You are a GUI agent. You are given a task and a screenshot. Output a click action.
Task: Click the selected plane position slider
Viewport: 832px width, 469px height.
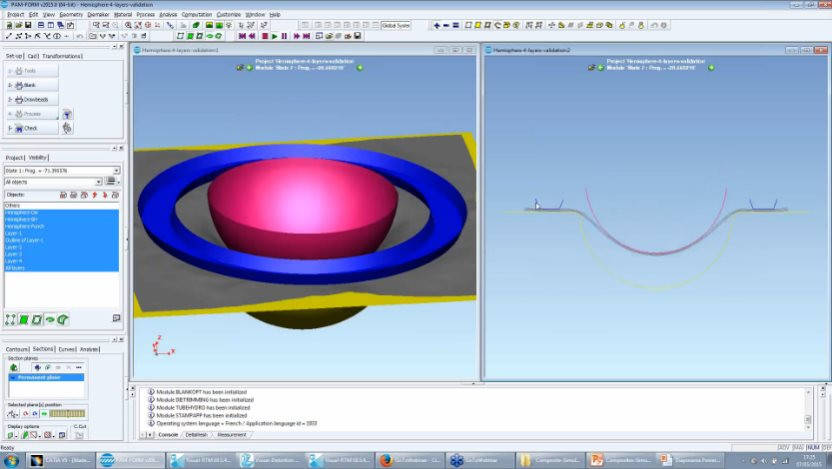pyautogui.click(x=67, y=413)
